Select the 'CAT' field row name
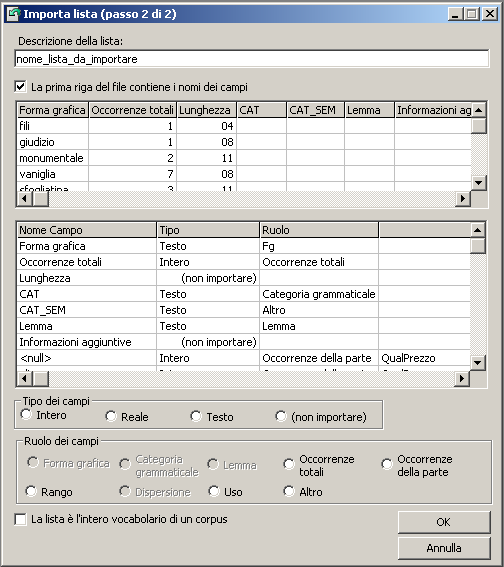This screenshot has width=504, height=567. pyautogui.click(x=86, y=294)
